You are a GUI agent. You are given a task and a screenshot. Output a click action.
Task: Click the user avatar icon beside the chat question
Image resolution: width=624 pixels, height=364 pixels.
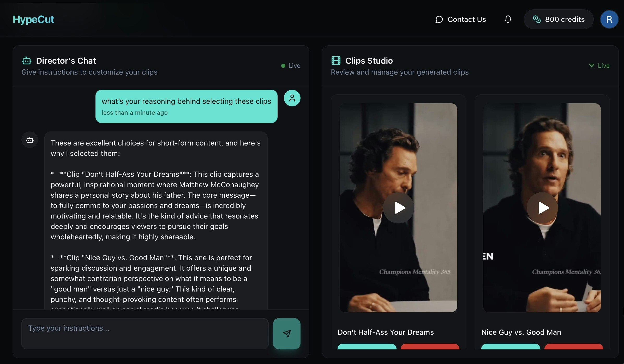coord(292,98)
